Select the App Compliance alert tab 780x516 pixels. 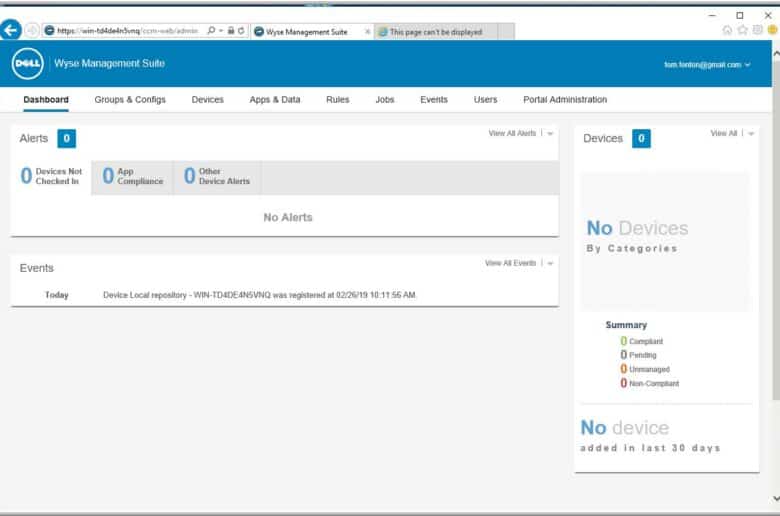(x=133, y=177)
